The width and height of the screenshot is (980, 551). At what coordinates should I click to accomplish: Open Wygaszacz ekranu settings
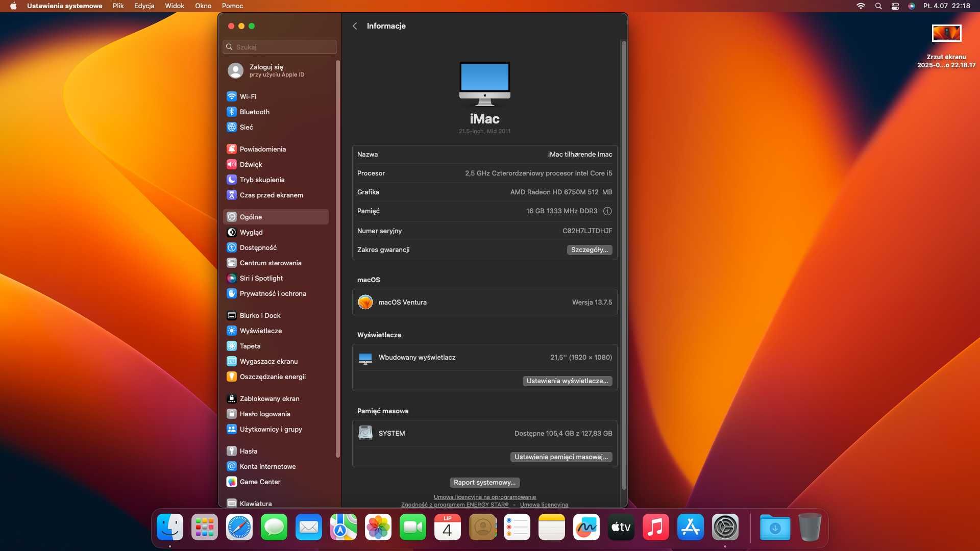[x=276, y=361]
